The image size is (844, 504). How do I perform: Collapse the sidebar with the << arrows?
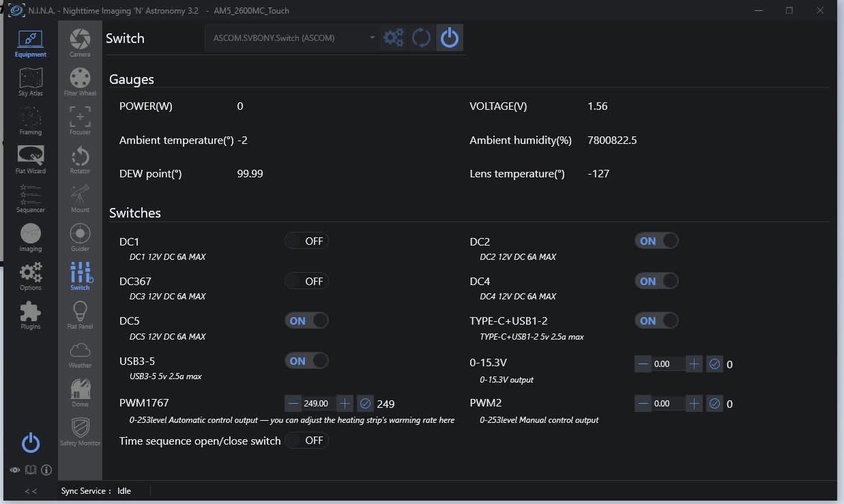pos(31,491)
